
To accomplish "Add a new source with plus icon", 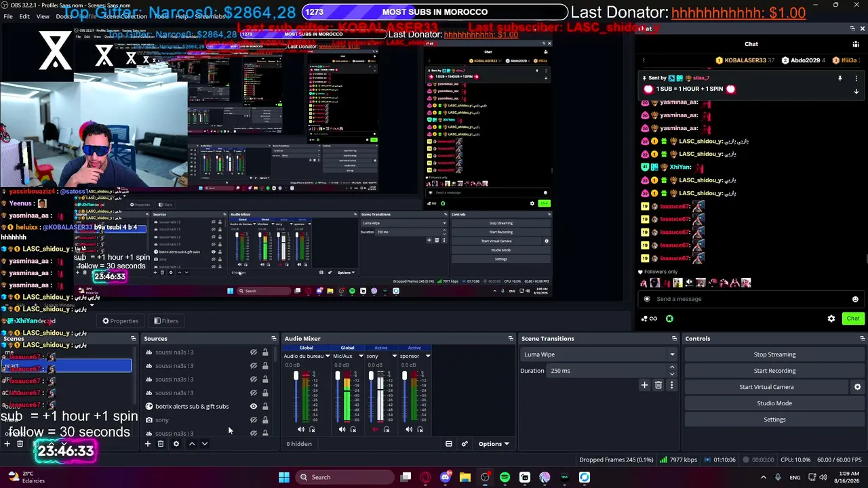I will pyautogui.click(x=147, y=444).
